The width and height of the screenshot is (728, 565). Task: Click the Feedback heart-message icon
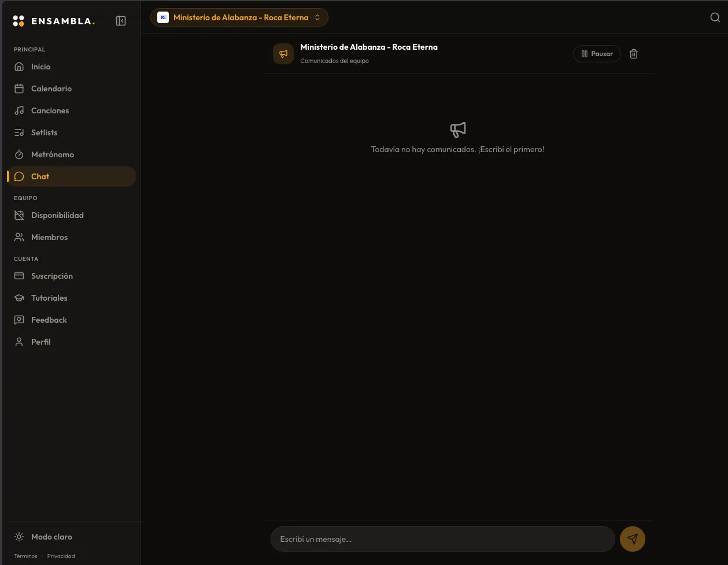tap(19, 320)
